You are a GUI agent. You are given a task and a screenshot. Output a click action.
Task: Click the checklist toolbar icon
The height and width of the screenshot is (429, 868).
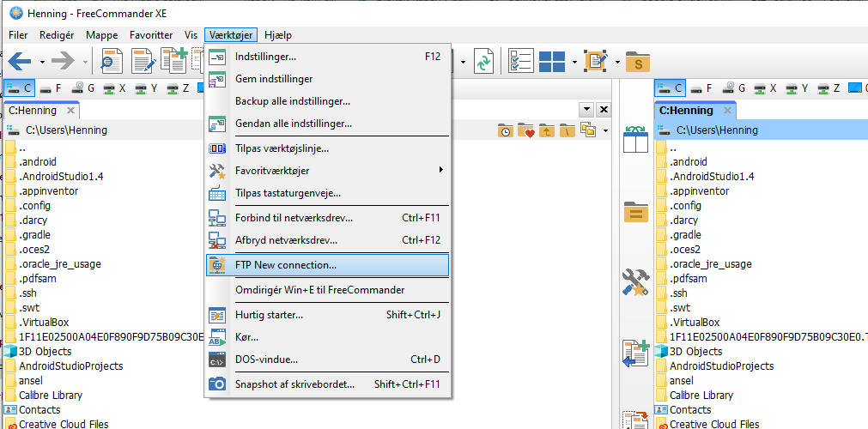pyautogui.click(x=520, y=61)
